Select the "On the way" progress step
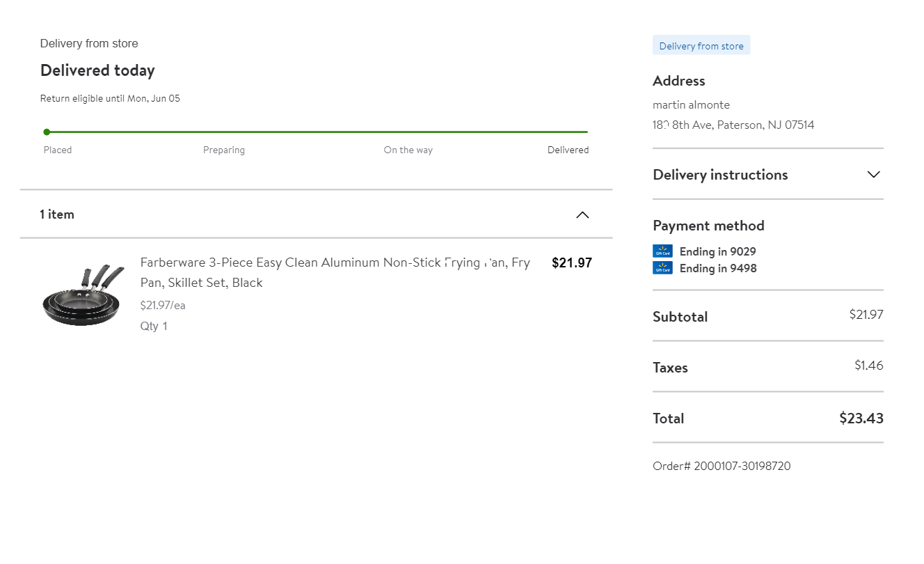 [x=408, y=150]
